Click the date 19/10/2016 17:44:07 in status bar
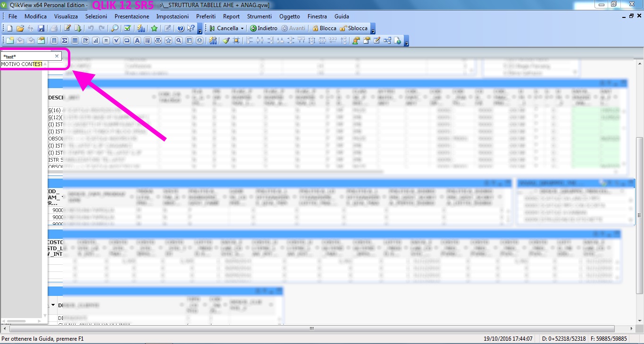 (508, 339)
